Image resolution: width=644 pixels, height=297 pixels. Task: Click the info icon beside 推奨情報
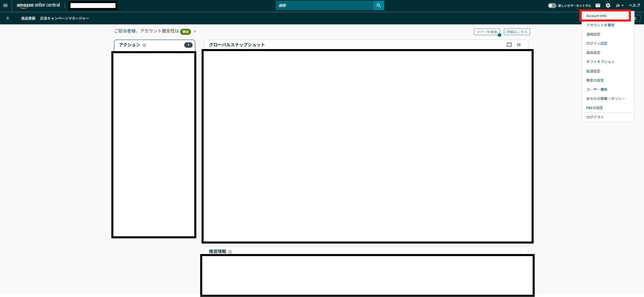pos(230,252)
